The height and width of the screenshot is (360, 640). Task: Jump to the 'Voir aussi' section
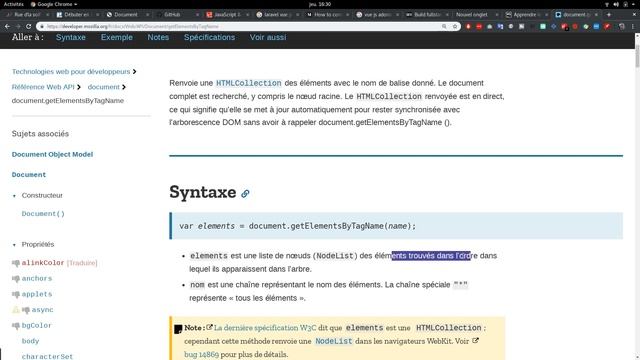tap(268, 37)
